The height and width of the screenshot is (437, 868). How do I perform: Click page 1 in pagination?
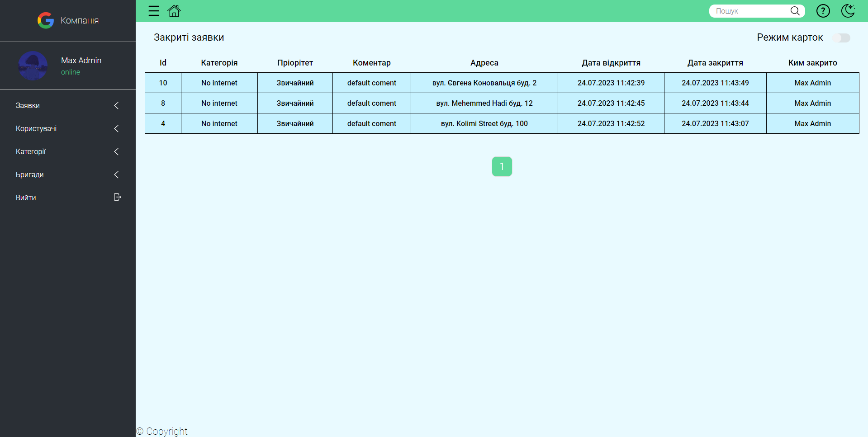click(x=502, y=166)
